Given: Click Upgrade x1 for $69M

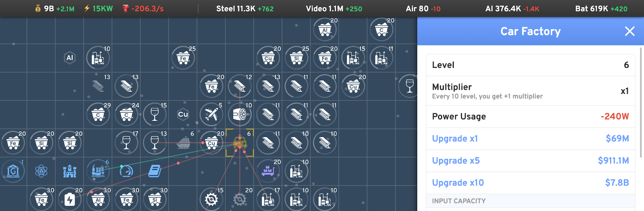Looking at the screenshot, I should tap(530, 139).
